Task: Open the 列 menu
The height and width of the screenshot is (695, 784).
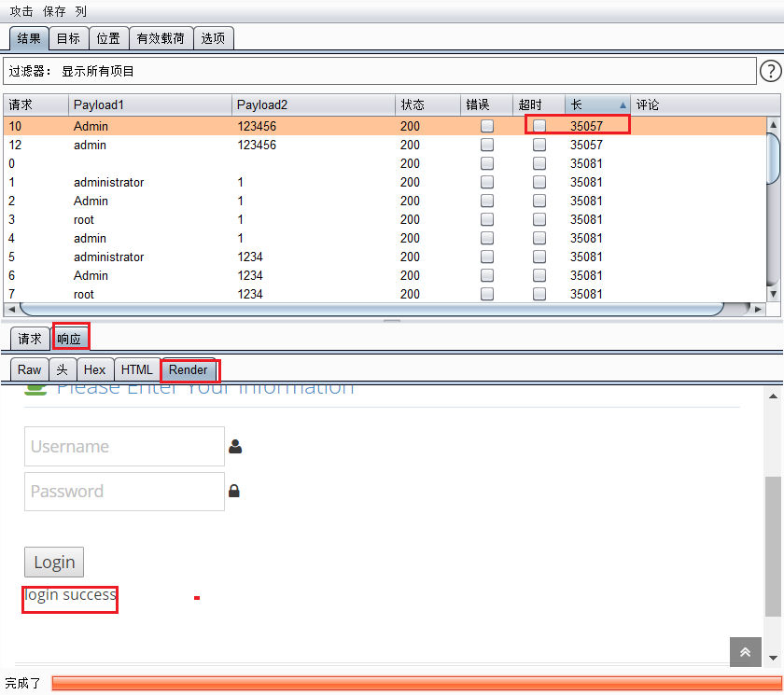Action: click(80, 11)
